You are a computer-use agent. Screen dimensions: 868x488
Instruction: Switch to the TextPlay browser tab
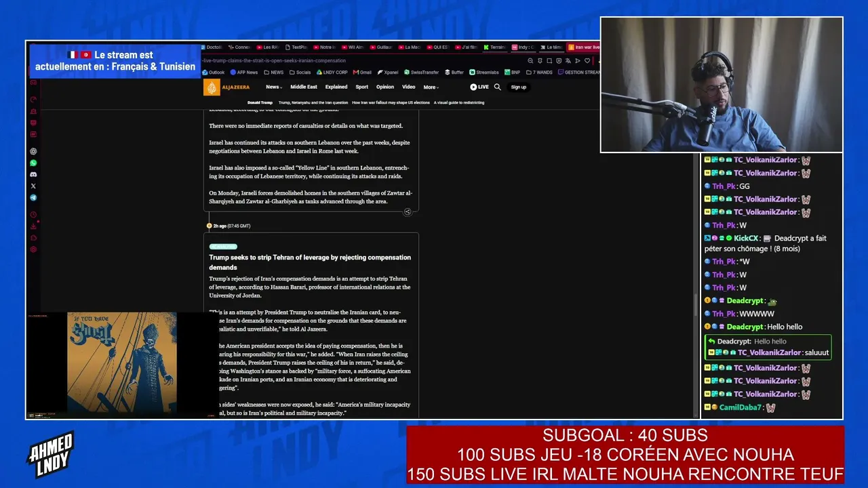tap(296, 47)
